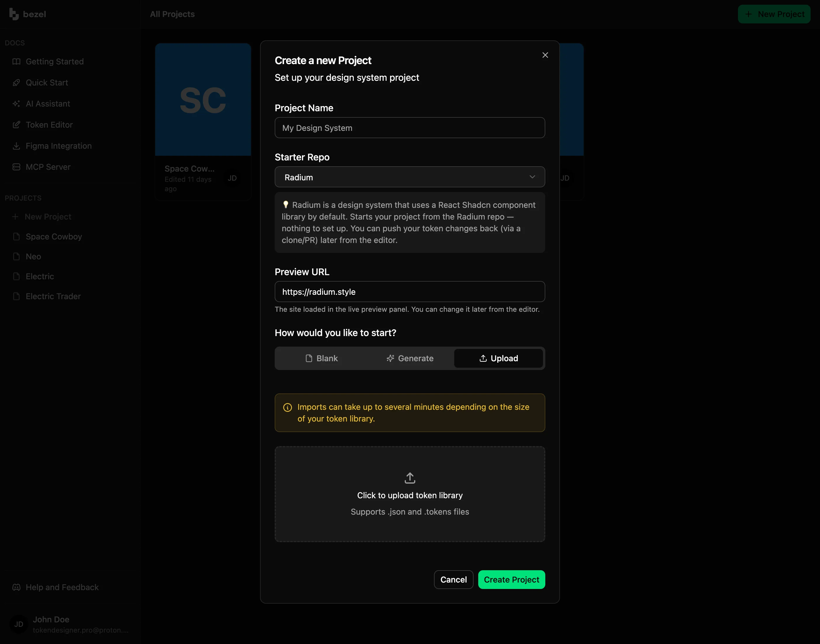Click the JD user avatar in sidebar
The image size is (820, 644).
(x=18, y=624)
